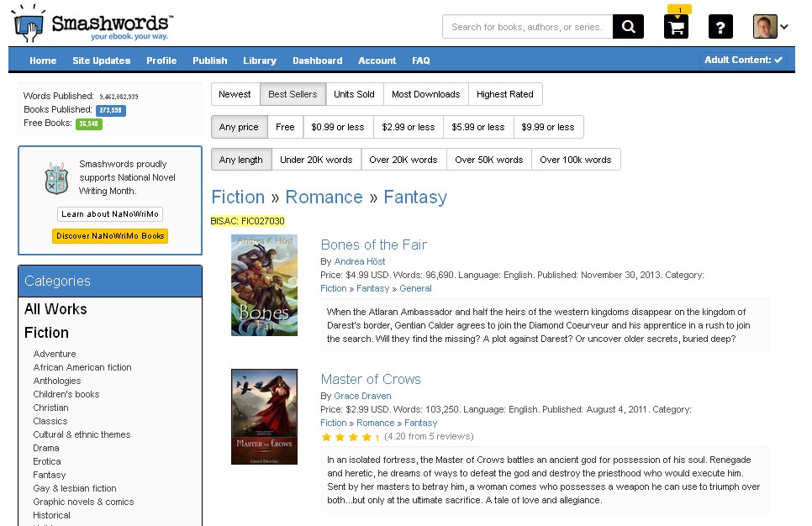Viewport: 812px width, 526px height.
Task: Click the NaNoWriMo shield illustration
Action: tap(55, 180)
